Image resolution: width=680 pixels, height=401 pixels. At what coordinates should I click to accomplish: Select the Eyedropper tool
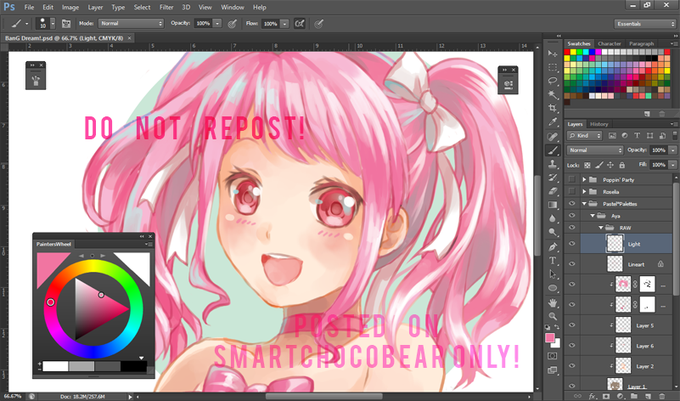pyautogui.click(x=552, y=122)
